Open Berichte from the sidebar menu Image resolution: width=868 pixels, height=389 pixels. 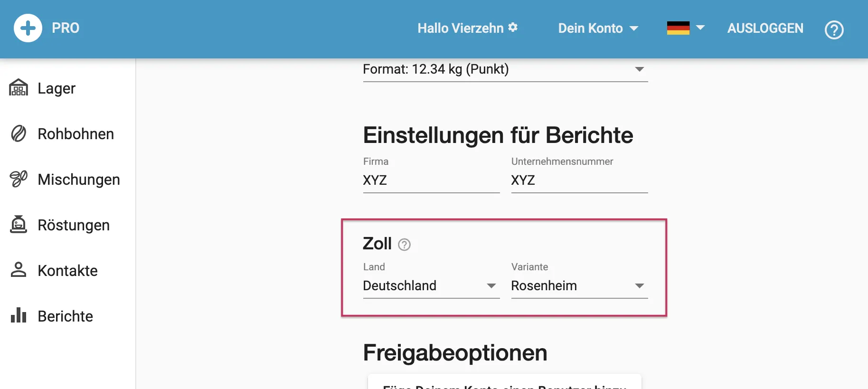point(65,316)
